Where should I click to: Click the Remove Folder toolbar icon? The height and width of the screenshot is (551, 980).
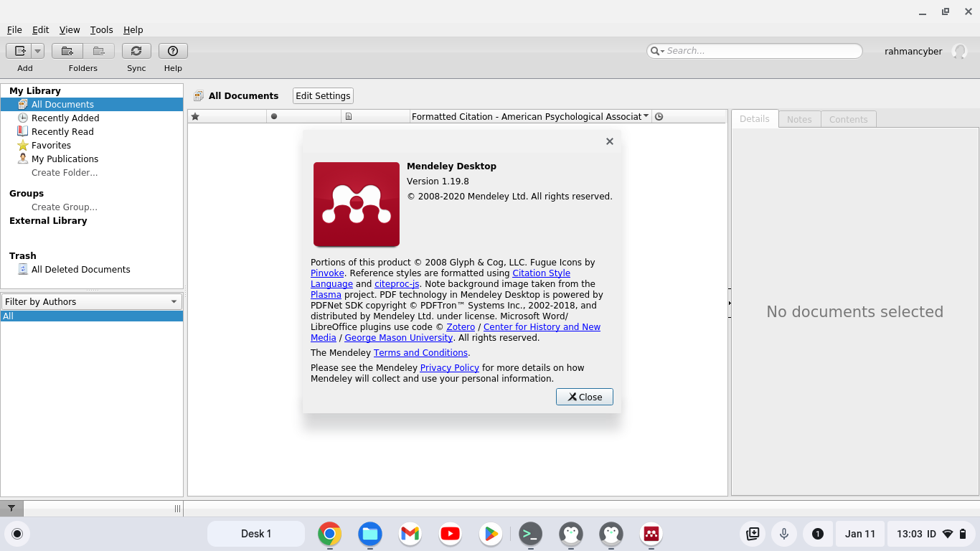tap(99, 51)
